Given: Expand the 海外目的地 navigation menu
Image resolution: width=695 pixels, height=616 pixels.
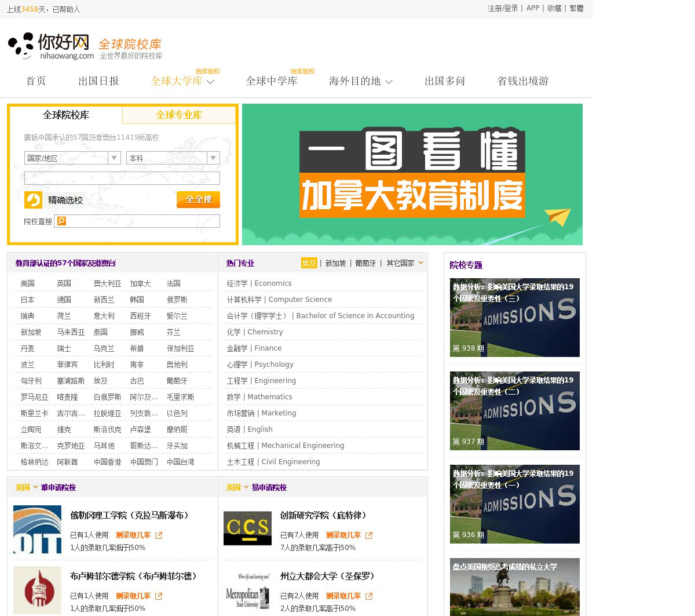Looking at the screenshot, I should tap(389, 82).
